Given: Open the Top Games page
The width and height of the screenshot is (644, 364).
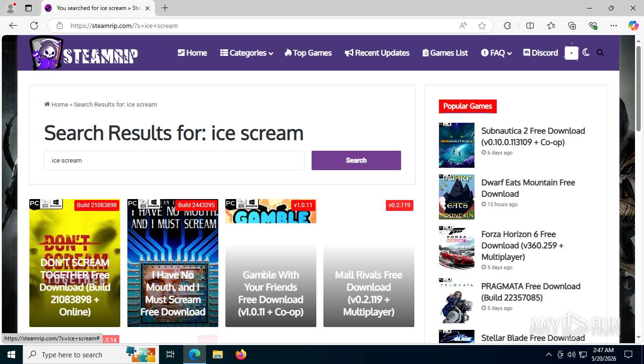Looking at the screenshot, I should 308,53.
